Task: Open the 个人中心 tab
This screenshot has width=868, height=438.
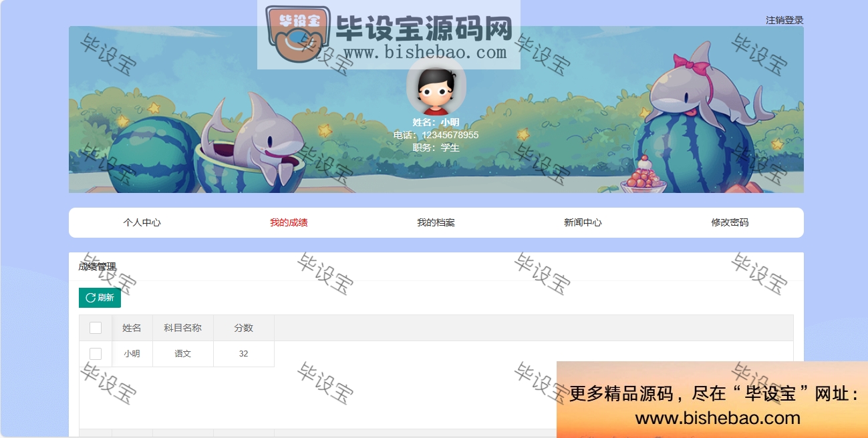Action: click(142, 222)
